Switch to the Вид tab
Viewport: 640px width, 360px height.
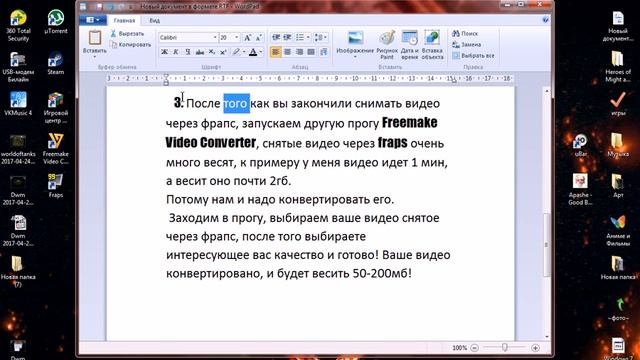point(154,20)
